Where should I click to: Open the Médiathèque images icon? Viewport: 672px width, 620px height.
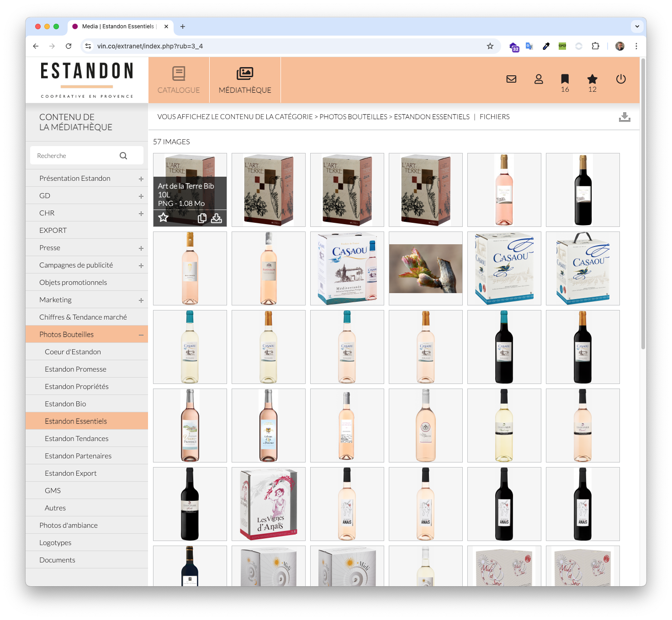click(x=245, y=74)
